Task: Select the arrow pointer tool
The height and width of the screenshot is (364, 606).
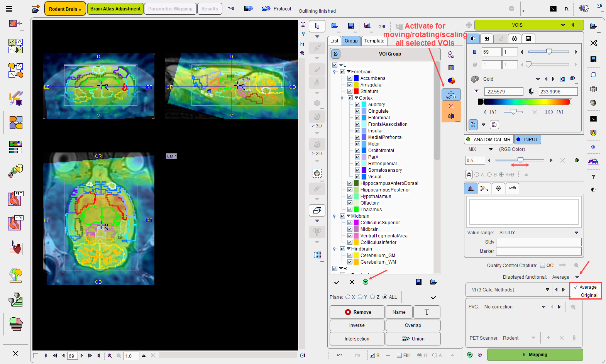Action: coord(317,26)
